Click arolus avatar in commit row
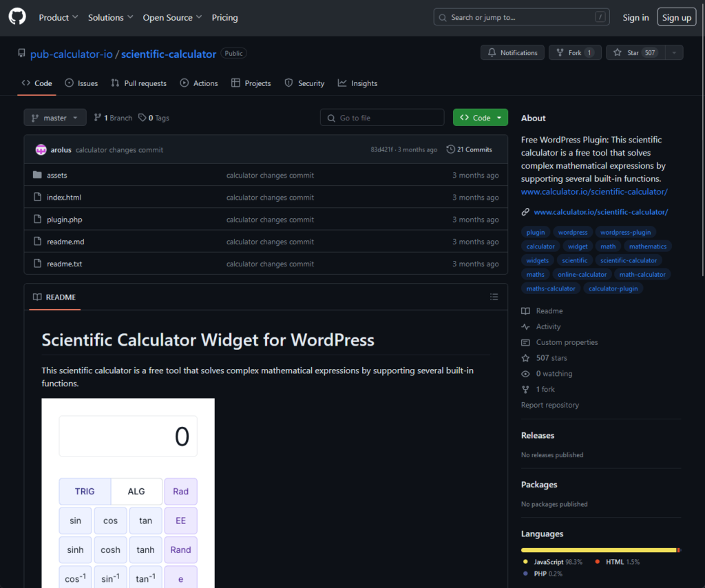This screenshot has width=705, height=588. [x=41, y=149]
